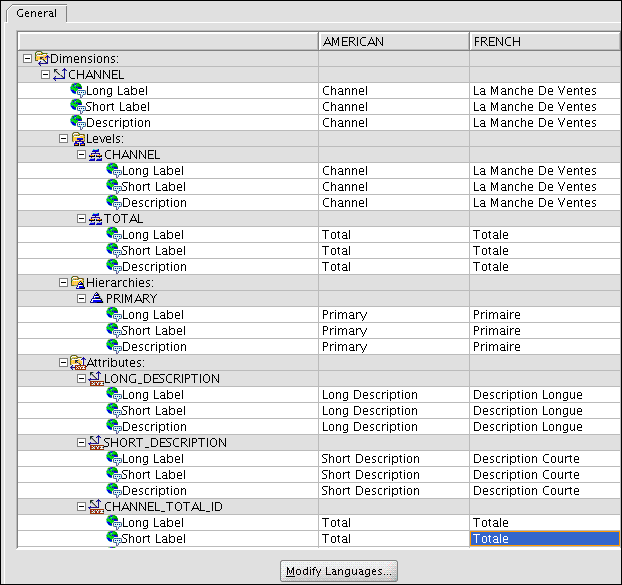Click the CHANNEL_TOTAL_ID attribute icon
The height and width of the screenshot is (585, 622).
pos(95,507)
